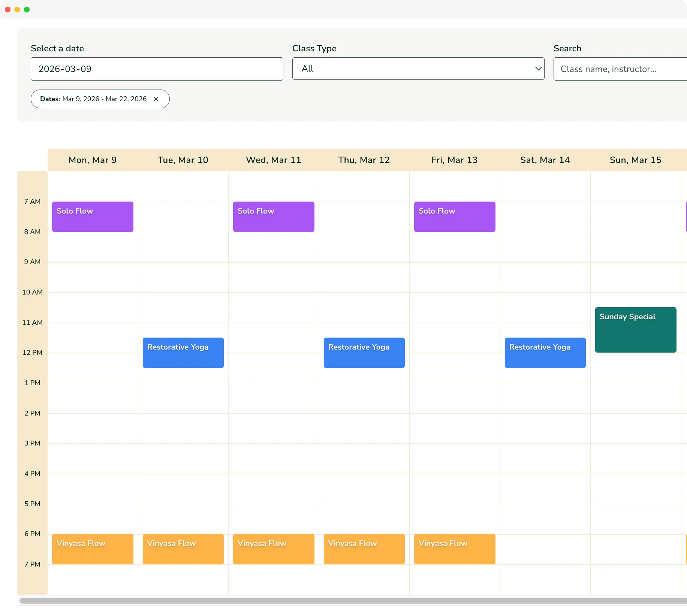The height and width of the screenshot is (616, 687).
Task: Click the Search class name input
Action: [618, 69]
